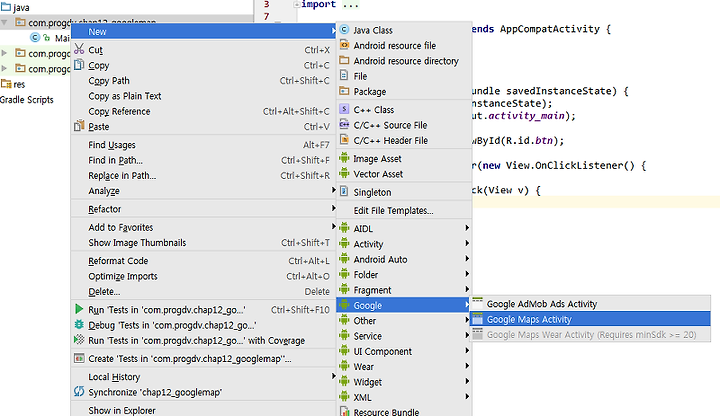Click the Singleton template icon

[x=344, y=191]
